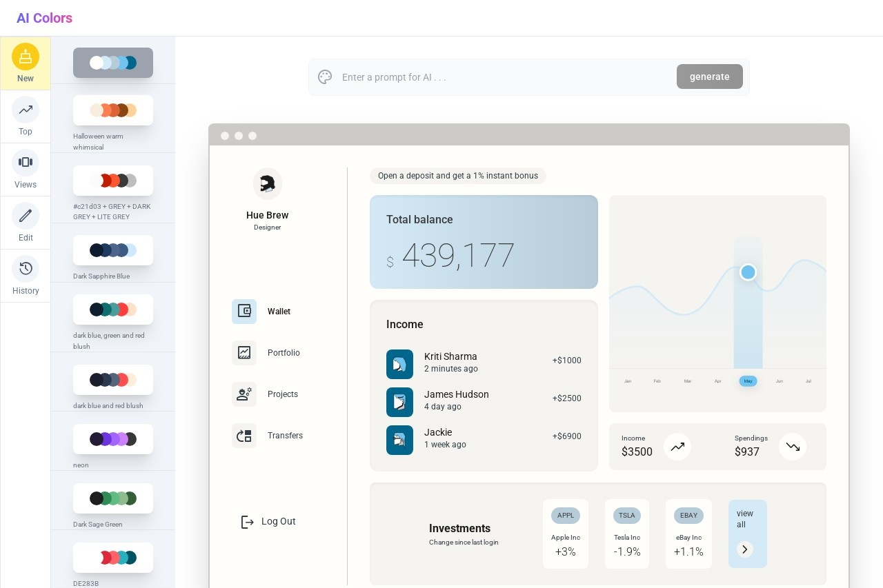Viewport: 883px width, 588px height.
Task: Open the Tesla Inc TSLA investment card
Action: coord(627,534)
